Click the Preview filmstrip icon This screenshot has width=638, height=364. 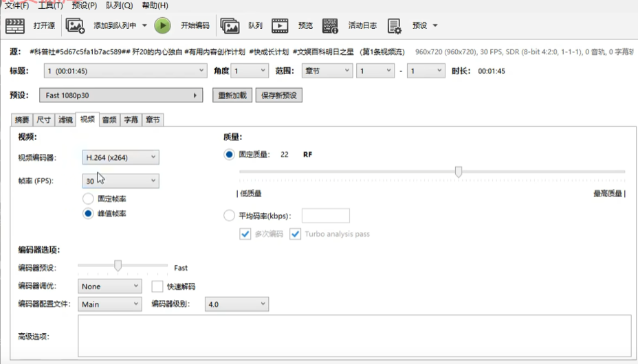pos(280,26)
